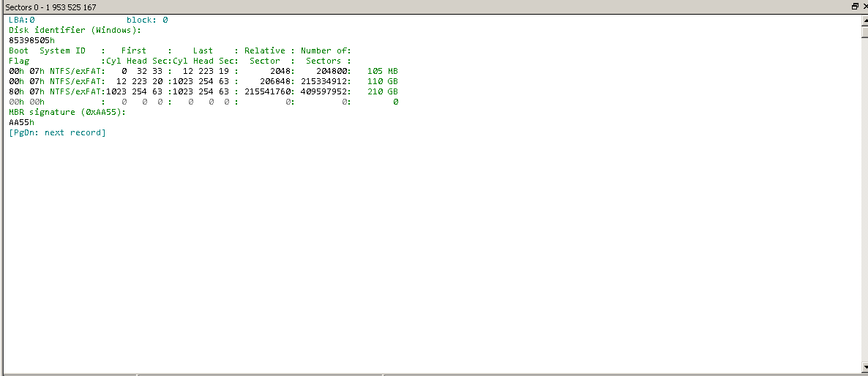Select sectors count 409597952
This screenshot has height=376, width=868.
click(323, 91)
